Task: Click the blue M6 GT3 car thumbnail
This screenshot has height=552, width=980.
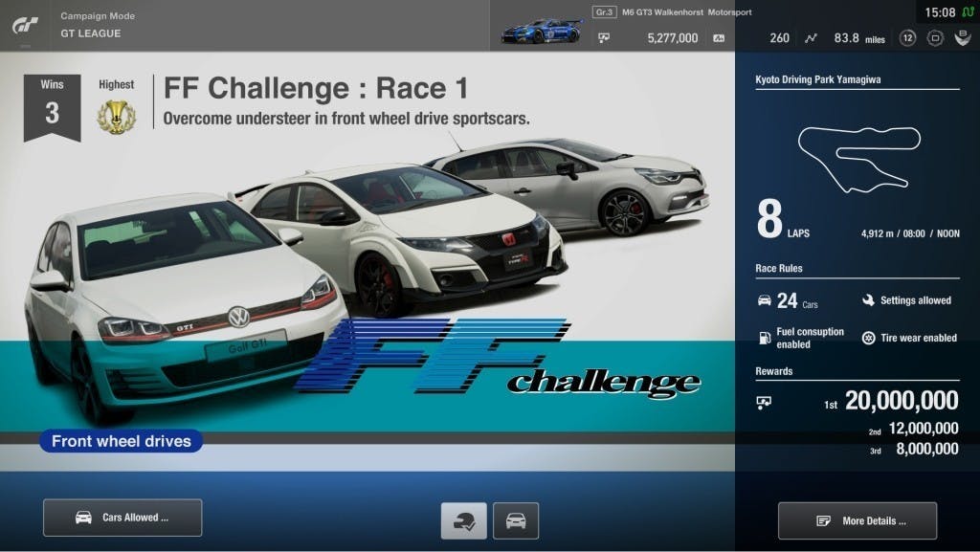Action: pyautogui.click(x=541, y=32)
